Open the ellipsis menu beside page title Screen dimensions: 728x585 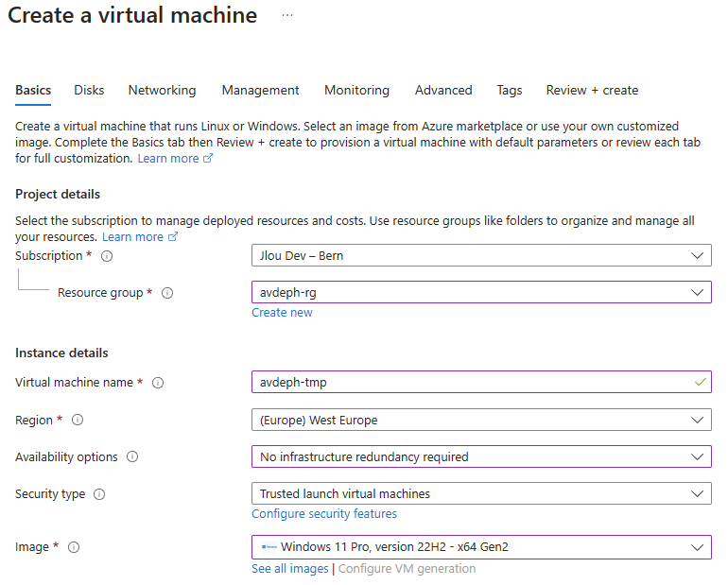point(287,15)
